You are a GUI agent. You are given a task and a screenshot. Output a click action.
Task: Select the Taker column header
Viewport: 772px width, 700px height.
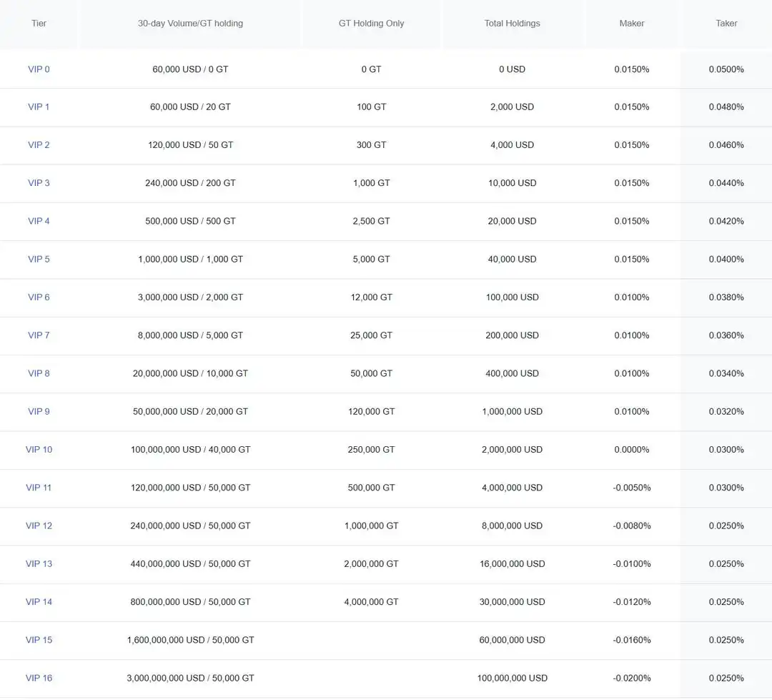point(726,24)
